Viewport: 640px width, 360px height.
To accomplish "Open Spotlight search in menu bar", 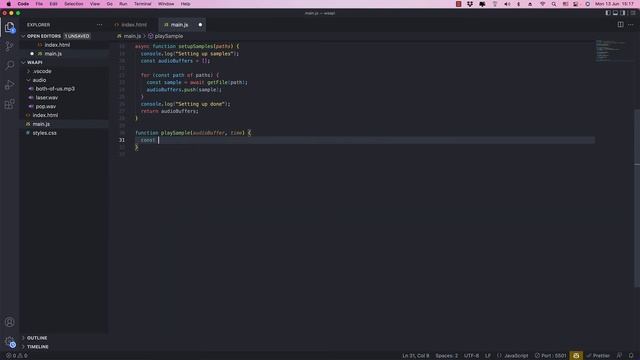I will point(554,4).
